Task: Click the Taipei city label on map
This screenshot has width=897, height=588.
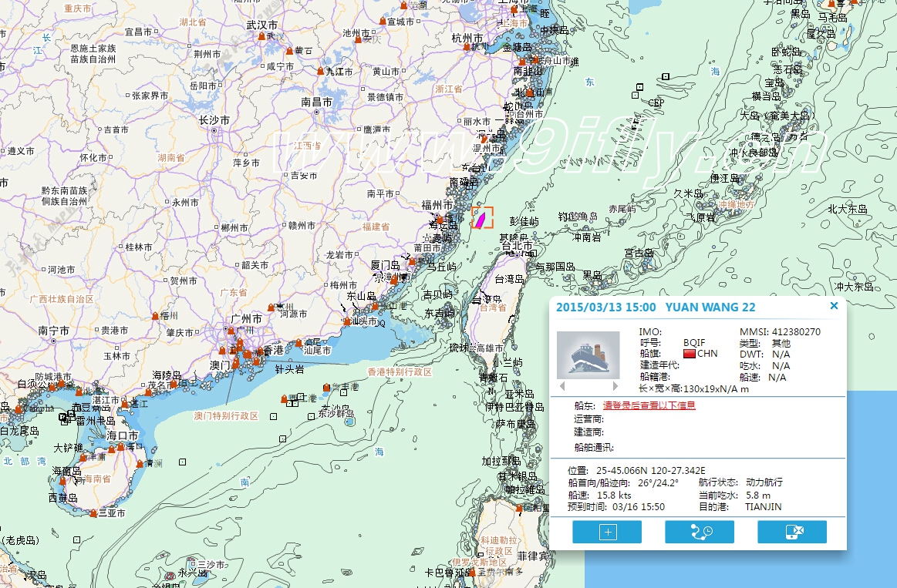Action: (518, 247)
